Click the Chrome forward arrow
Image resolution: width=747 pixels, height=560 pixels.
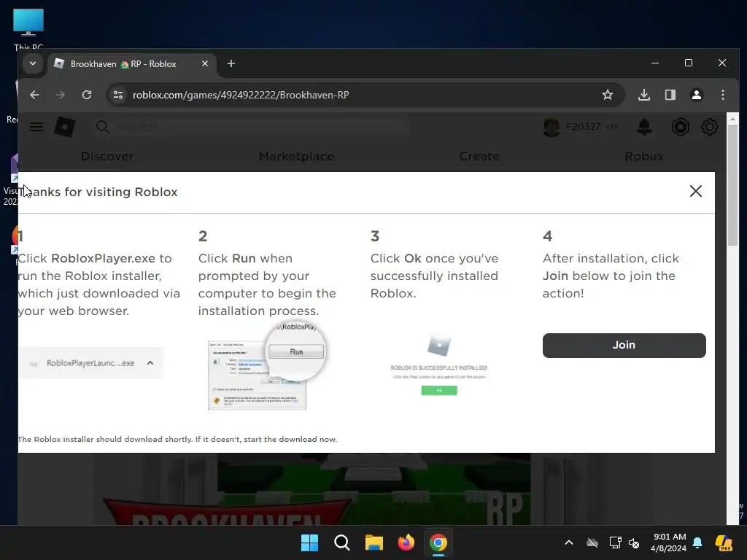(60, 95)
